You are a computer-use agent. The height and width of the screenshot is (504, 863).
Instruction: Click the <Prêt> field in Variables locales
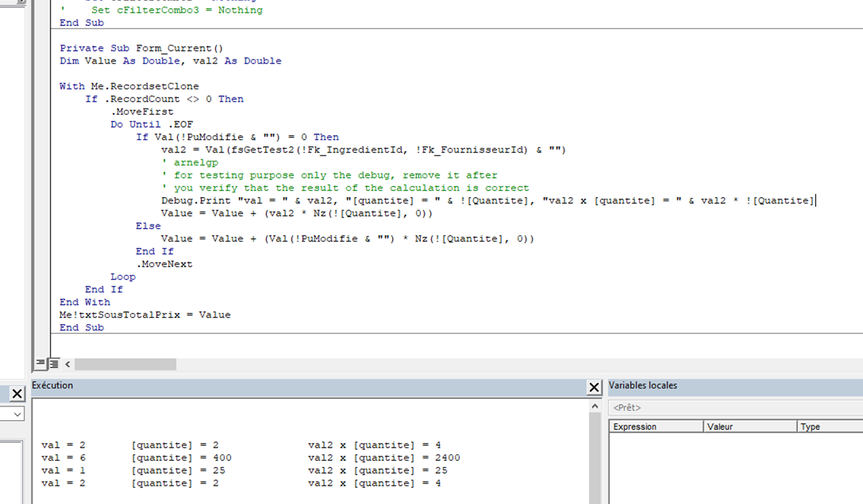[x=735, y=408]
